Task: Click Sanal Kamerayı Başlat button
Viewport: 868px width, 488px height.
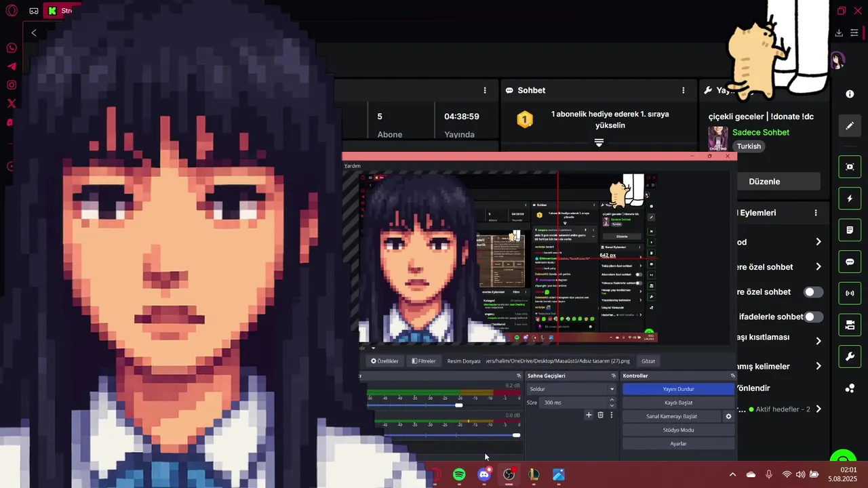Action: pyautogui.click(x=671, y=416)
